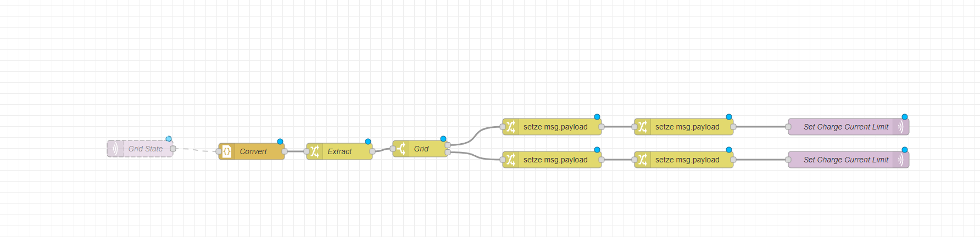Click input port of lower-row first setze msg.payload
Viewport: 980px width, 237px height.
(503, 160)
